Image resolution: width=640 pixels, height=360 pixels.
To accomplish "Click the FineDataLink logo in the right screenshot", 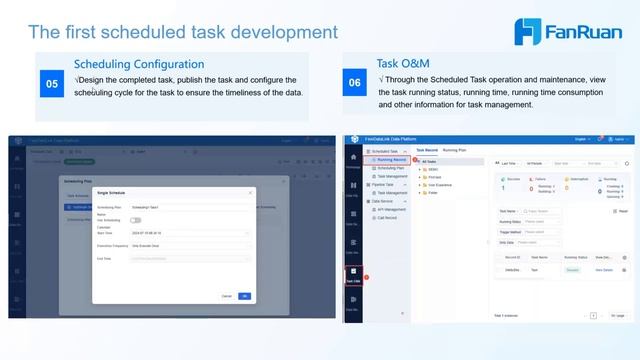I will pyautogui.click(x=354, y=139).
